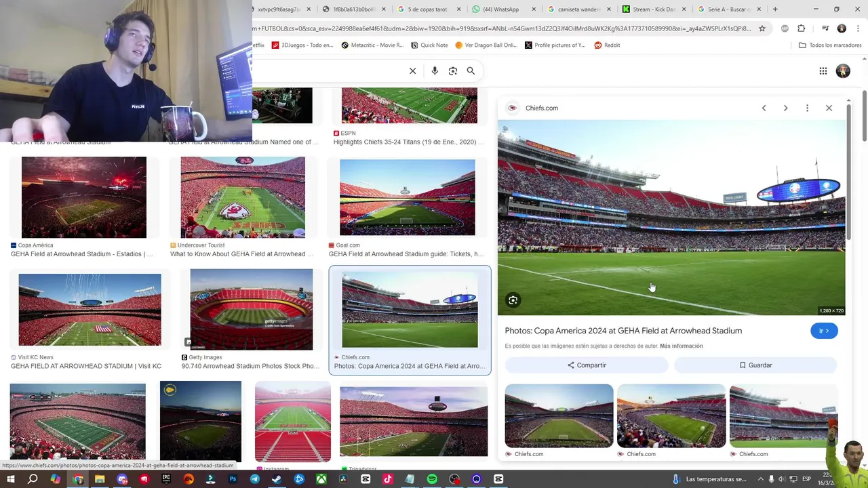Open Google Lens image search icon
Viewport: 868px width, 488px height.
[453, 70]
